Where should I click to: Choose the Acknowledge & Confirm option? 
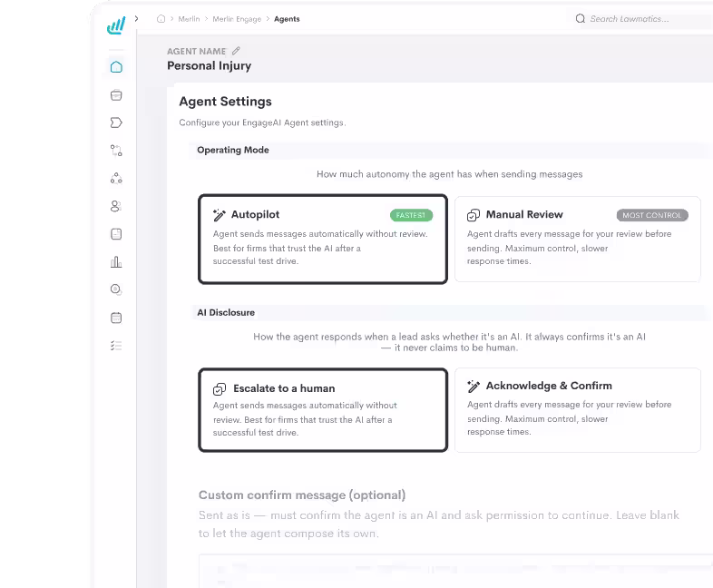(578, 410)
